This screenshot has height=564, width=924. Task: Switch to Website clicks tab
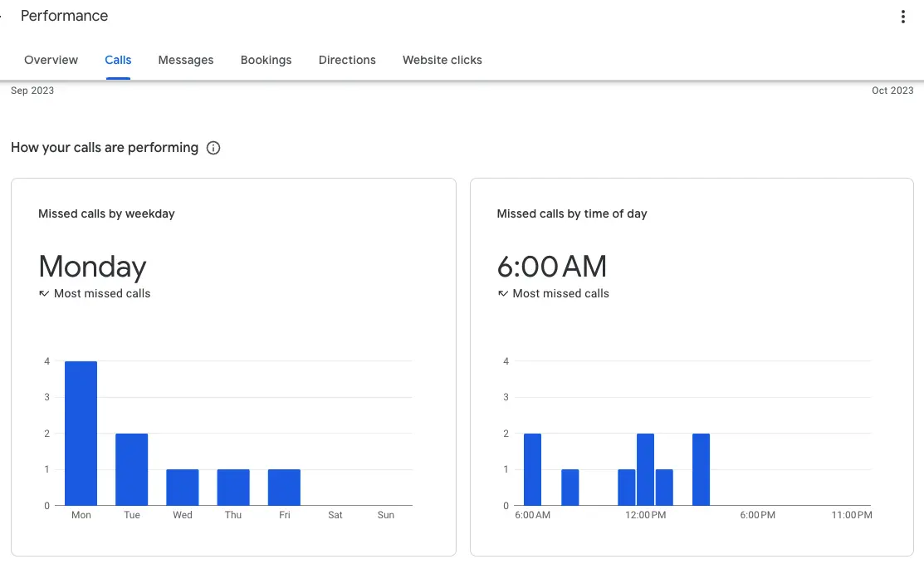(442, 60)
